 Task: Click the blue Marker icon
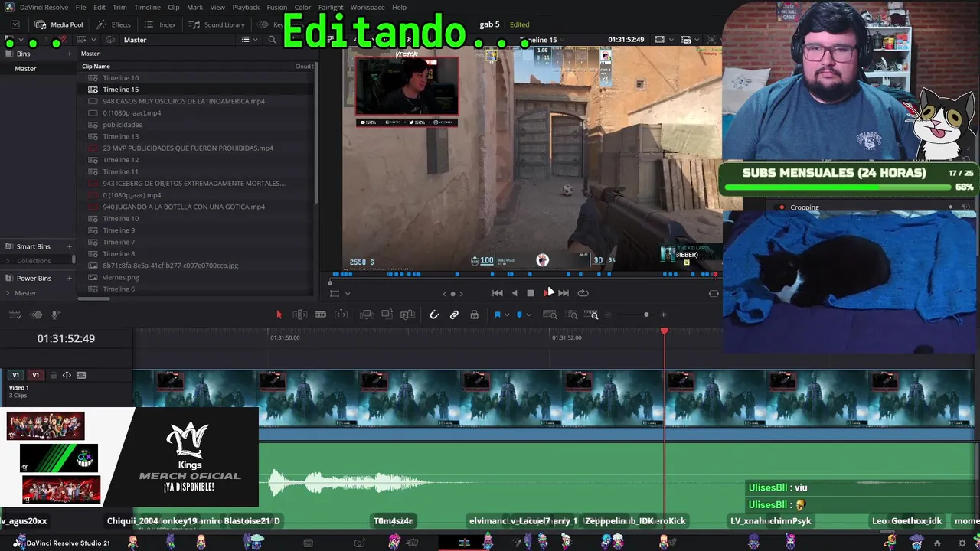coord(519,315)
